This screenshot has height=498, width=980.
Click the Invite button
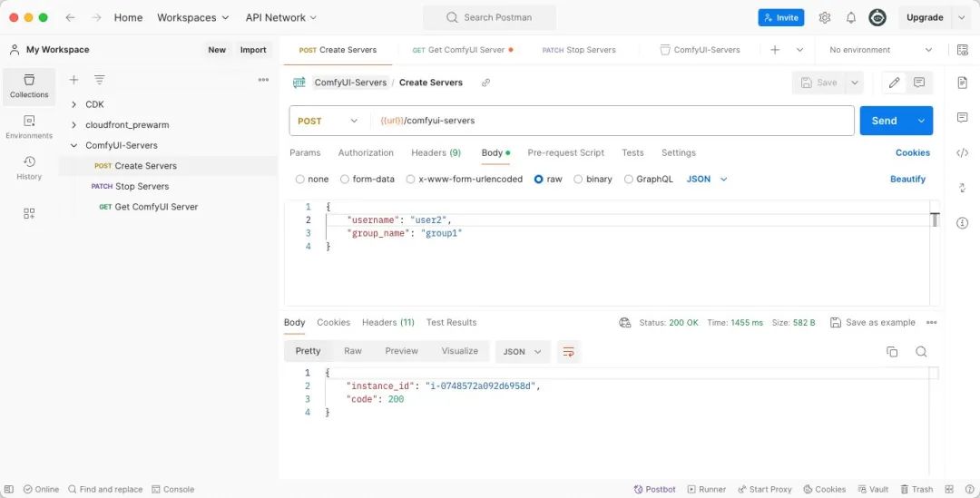click(780, 17)
